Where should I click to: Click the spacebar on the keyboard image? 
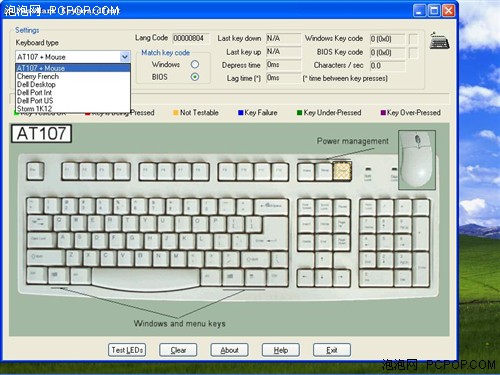146,278
